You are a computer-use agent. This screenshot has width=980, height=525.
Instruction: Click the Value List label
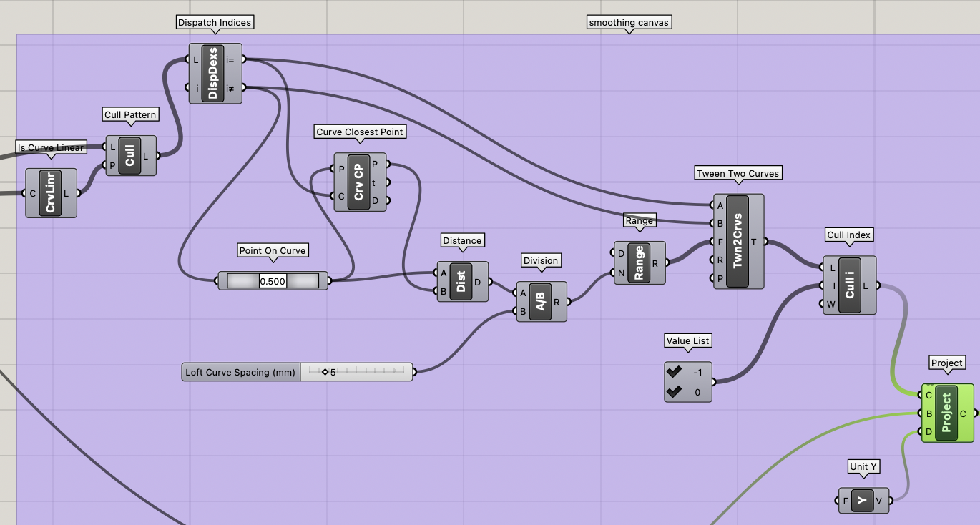(687, 340)
